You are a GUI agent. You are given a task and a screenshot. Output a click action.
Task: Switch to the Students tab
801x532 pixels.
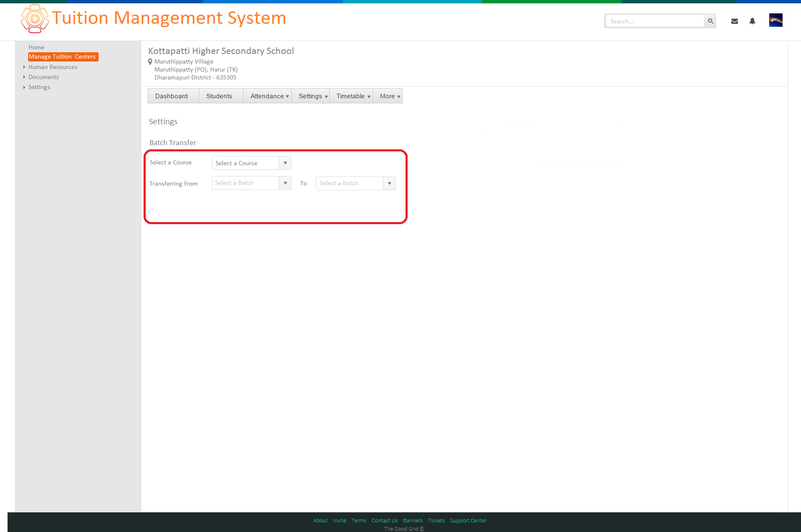(x=221, y=96)
